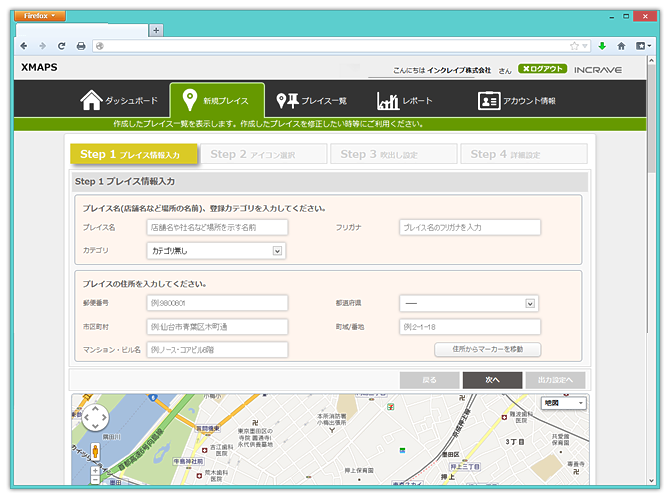Open the レポート reports section

point(405,101)
